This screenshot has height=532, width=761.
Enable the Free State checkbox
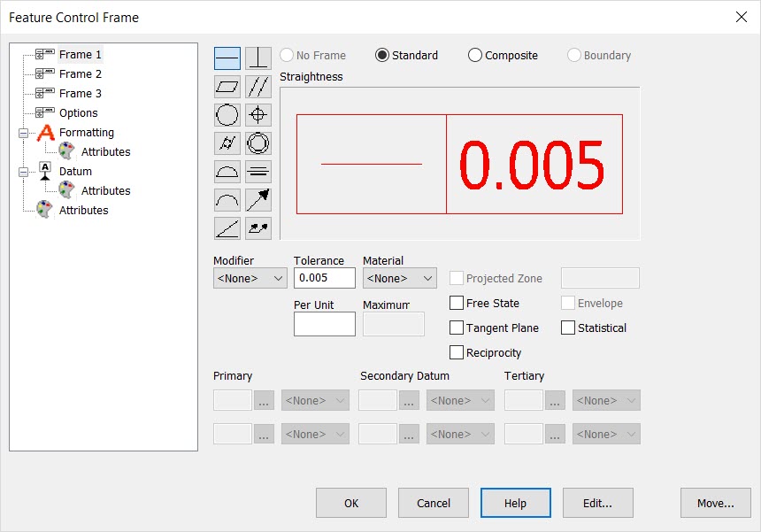point(457,303)
